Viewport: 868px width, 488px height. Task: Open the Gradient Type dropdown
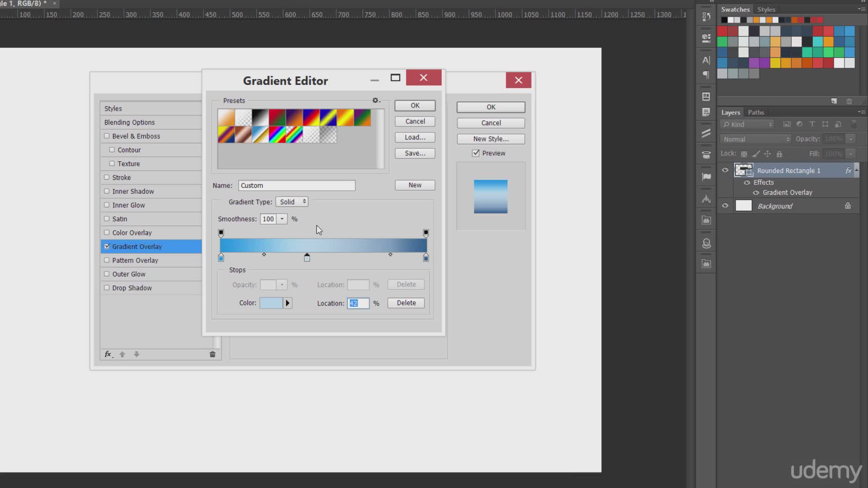pos(292,202)
